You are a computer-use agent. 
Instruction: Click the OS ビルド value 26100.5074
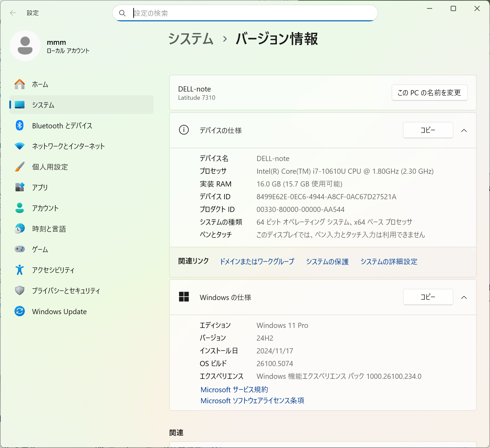click(275, 364)
